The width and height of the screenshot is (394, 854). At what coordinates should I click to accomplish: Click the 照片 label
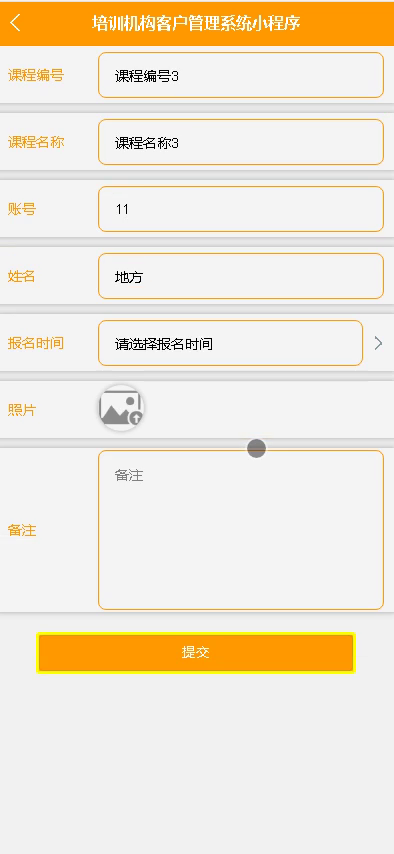(x=22, y=410)
